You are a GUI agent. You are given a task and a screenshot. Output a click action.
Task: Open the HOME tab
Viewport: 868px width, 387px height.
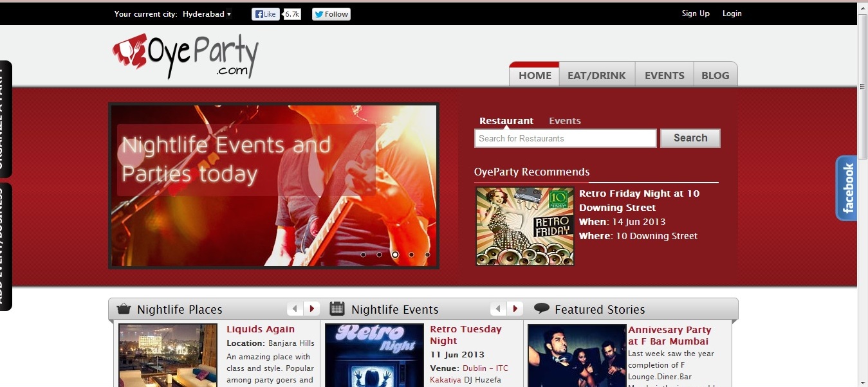[x=535, y=75]
